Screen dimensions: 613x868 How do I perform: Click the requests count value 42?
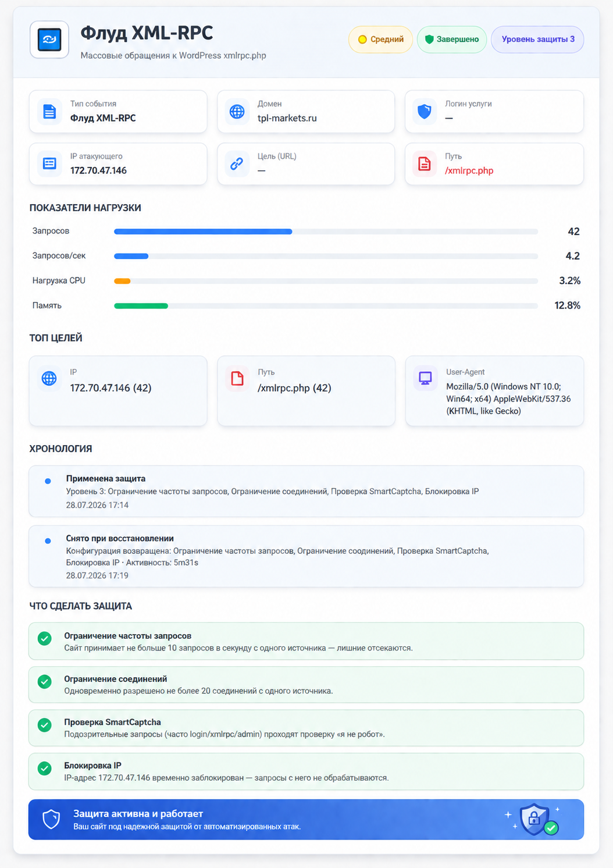tap(573, 232)
